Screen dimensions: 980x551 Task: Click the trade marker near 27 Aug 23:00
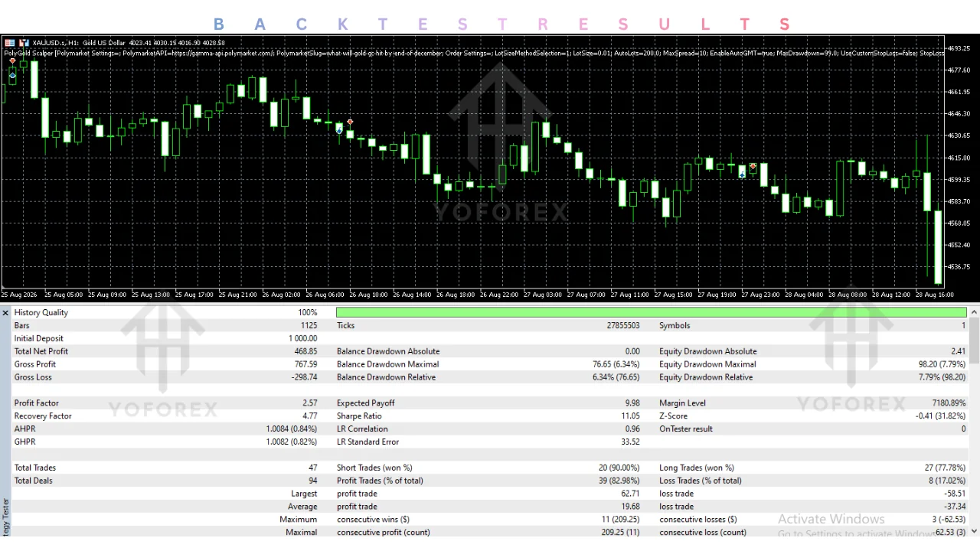pos(753,166)
